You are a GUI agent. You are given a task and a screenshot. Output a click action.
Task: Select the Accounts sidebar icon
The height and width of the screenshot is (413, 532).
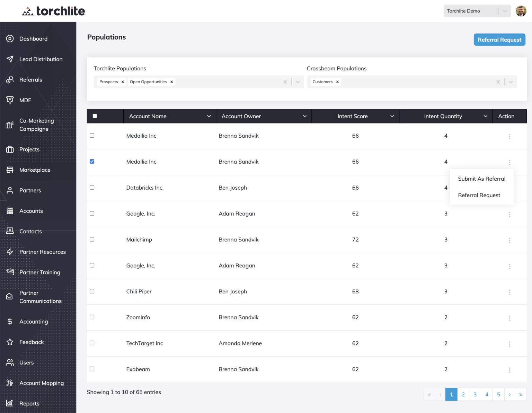click(10, 210)
